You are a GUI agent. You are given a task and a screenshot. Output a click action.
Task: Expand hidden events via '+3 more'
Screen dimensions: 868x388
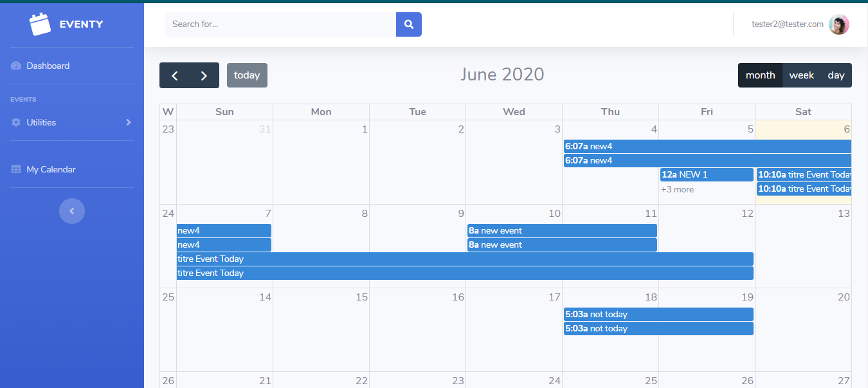coord(677,189)
